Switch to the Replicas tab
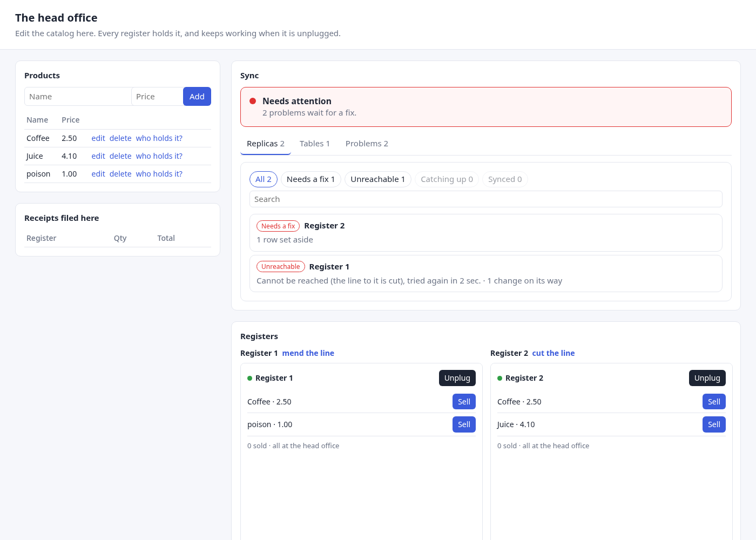This screenshot has height=540, width=756. click(x=266, y=144)
